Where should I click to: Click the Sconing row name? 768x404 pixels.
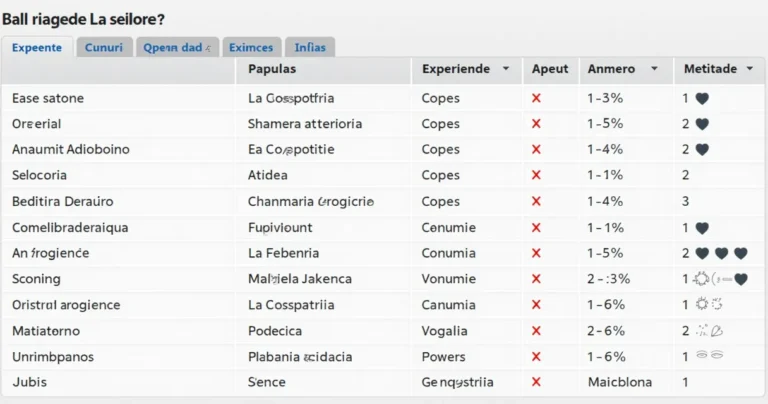[x=36, y=279]
